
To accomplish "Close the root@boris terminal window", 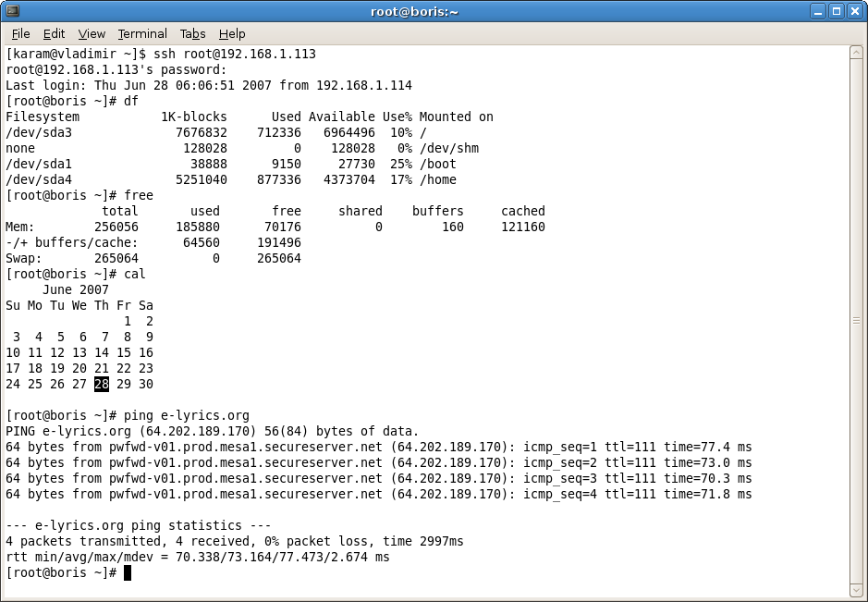I will coord(854,11).
